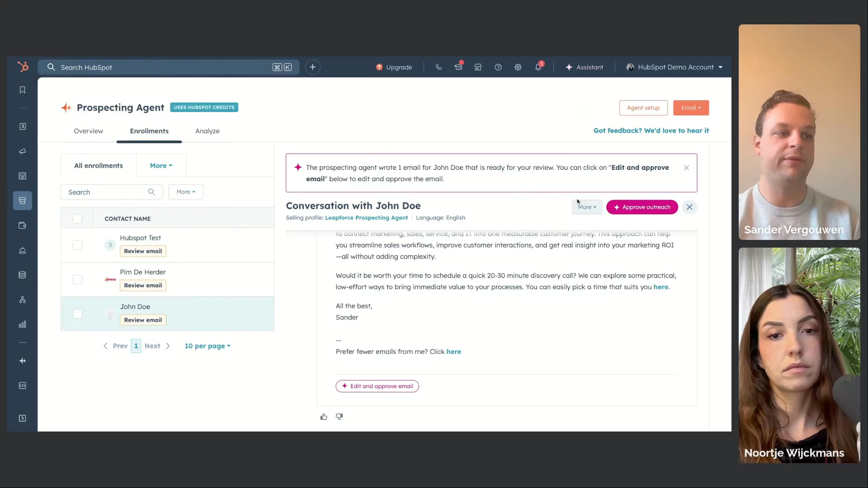Expand the Enroll dropdown button
Image resolution: width=868 pixels, height=488 pixels.
pyautogui.click(x=691, y=108)
